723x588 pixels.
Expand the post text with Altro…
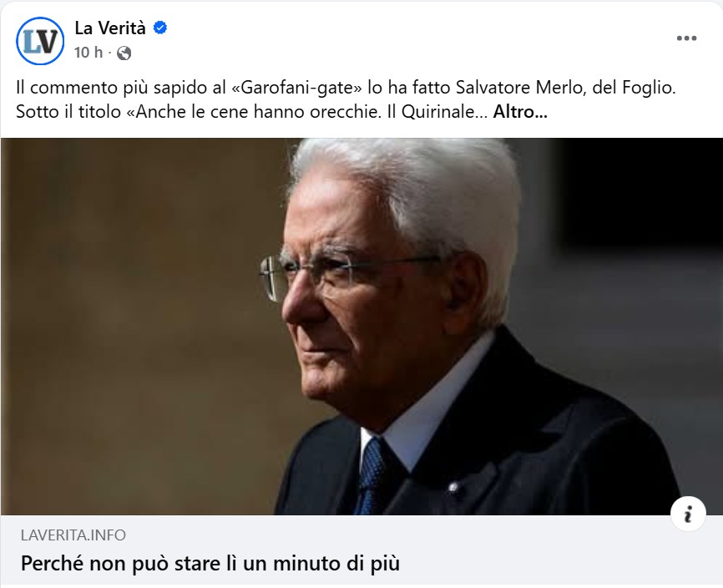pyautogui.click(x=520, y=112)
